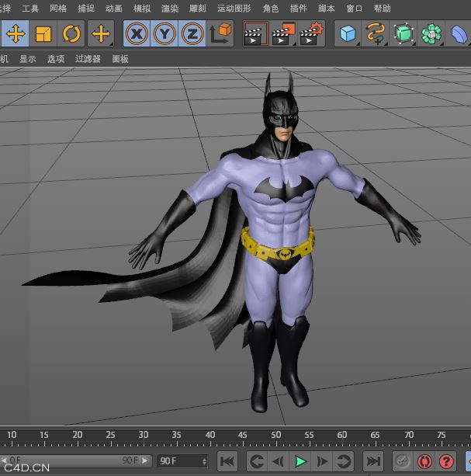
Task: Expand the Cube primitives flyout arrow
Action: (358, 44)
